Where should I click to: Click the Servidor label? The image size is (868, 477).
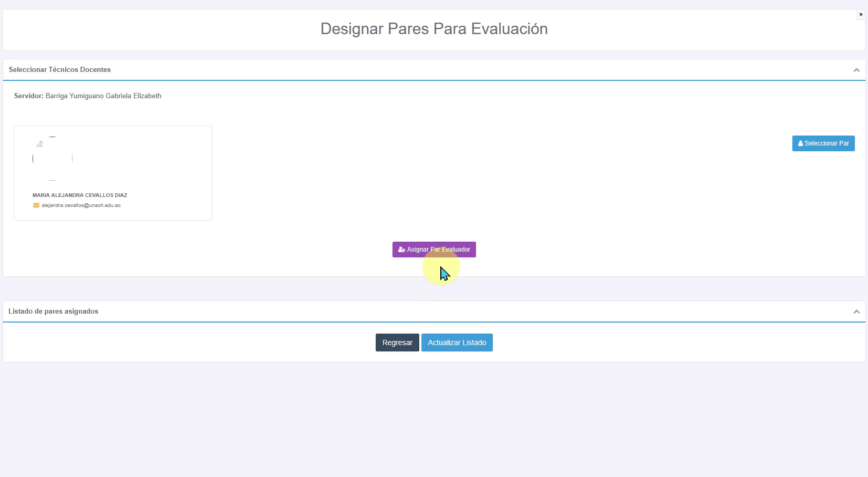(x=28, y=96)
